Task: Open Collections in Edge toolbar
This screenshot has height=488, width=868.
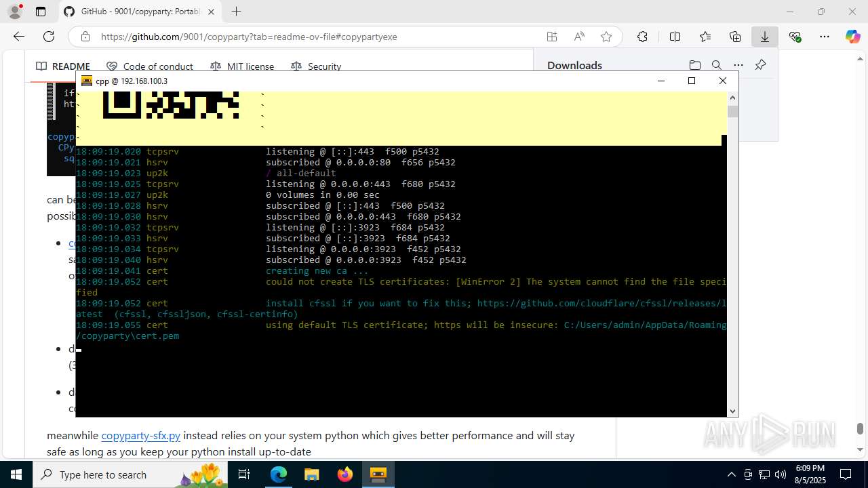Action: pos(735,37)
